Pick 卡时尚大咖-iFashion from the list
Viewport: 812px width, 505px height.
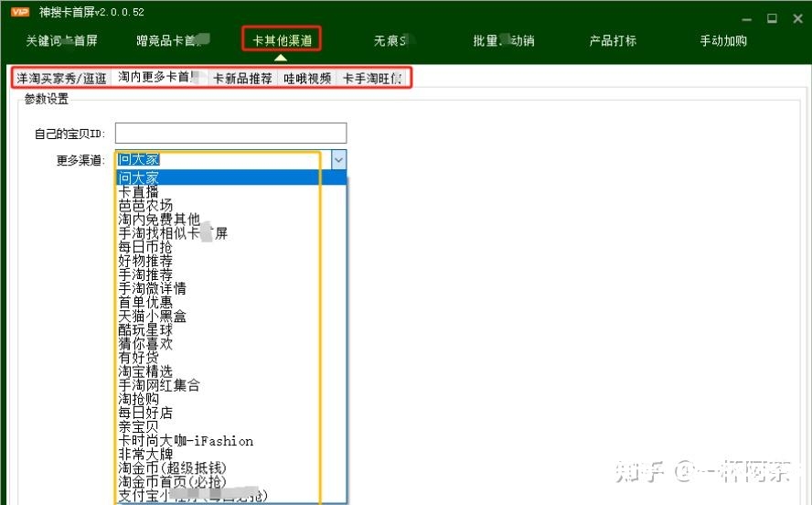click(186, 441)
